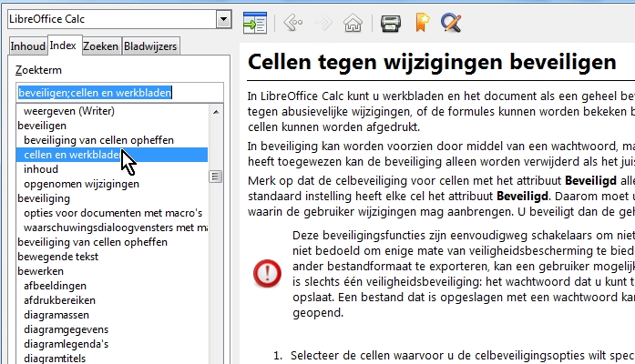Go forward to next help page
The width and height of the screenshot is (635, 364).
pos(323,23)
